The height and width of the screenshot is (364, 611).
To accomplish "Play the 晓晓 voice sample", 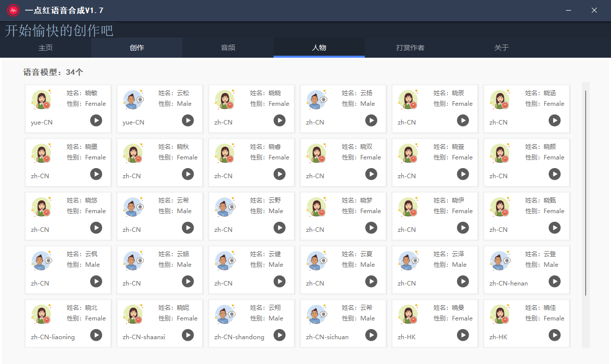I will [280, 120].
